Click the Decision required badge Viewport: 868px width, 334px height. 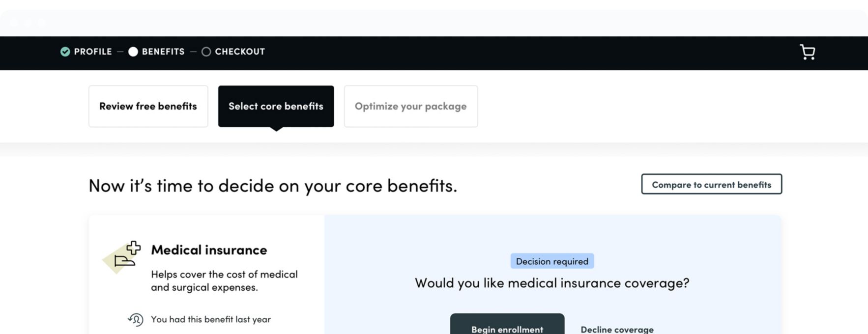[552, 261]
